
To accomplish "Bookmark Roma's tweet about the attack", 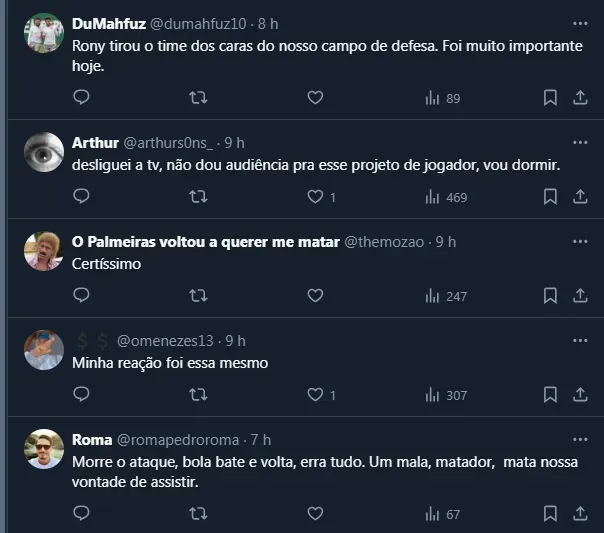I will pyautogui.click(x=550, y=514).
